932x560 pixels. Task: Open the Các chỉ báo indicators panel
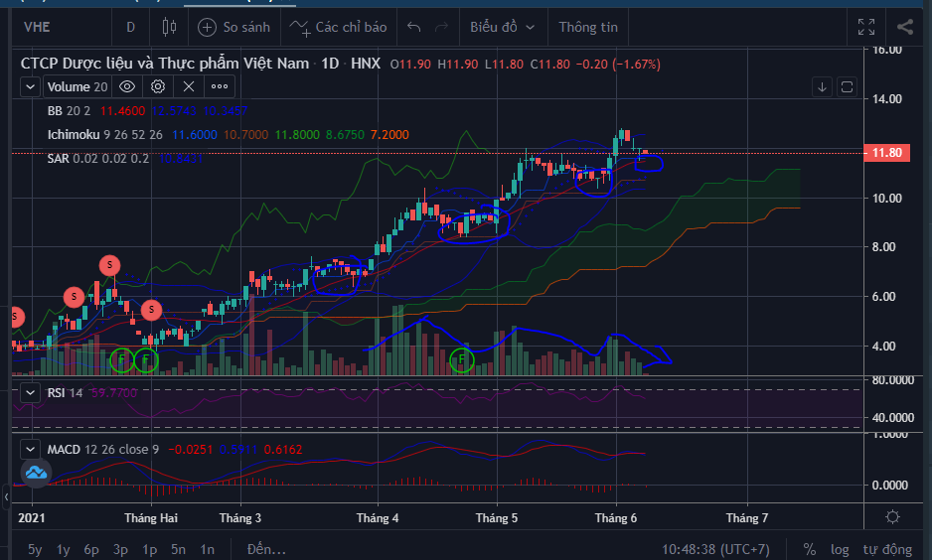(339, 27)
